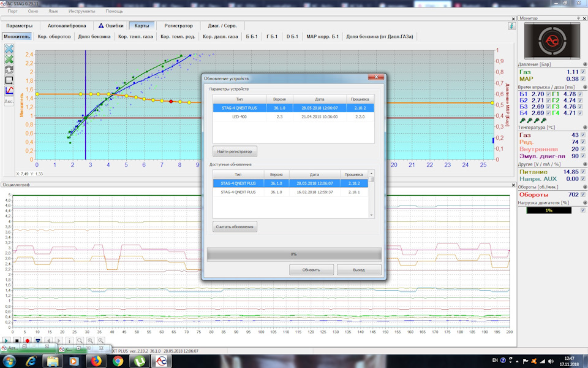Open Firefox from taskbar
588x368 pixels.
pyautogui.click(x=96, y=361)
